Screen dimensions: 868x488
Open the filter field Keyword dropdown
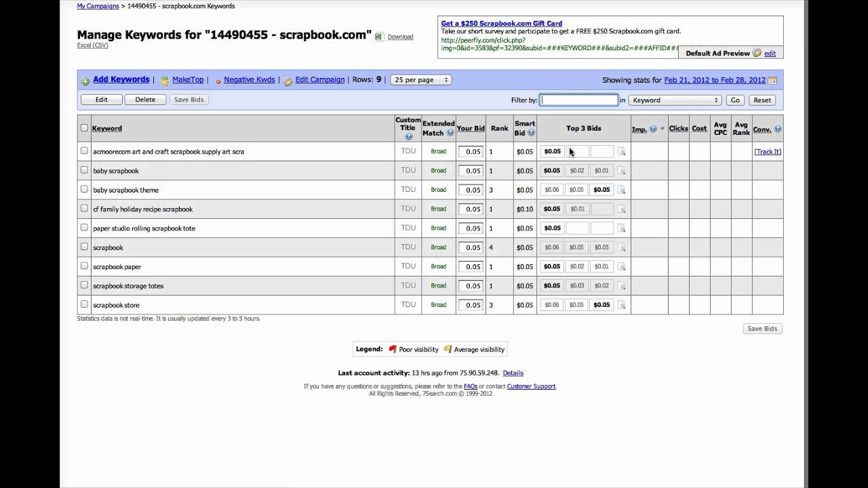pos(675,100)
